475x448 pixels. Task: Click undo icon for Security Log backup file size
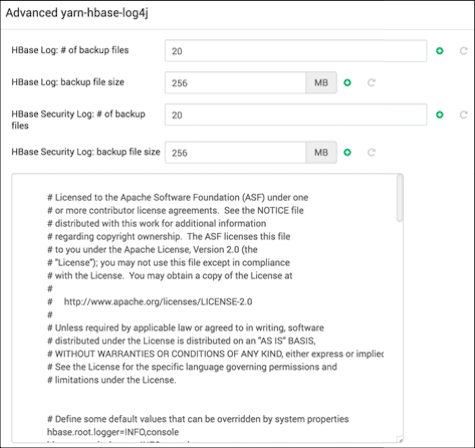[x=371, y=152]
